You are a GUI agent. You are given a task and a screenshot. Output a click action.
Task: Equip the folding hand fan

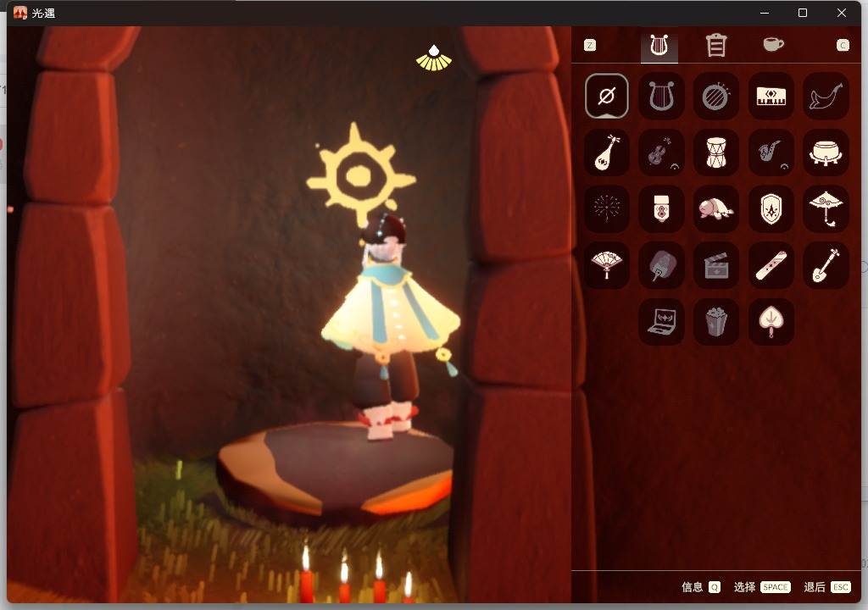[x=606, y=265]
